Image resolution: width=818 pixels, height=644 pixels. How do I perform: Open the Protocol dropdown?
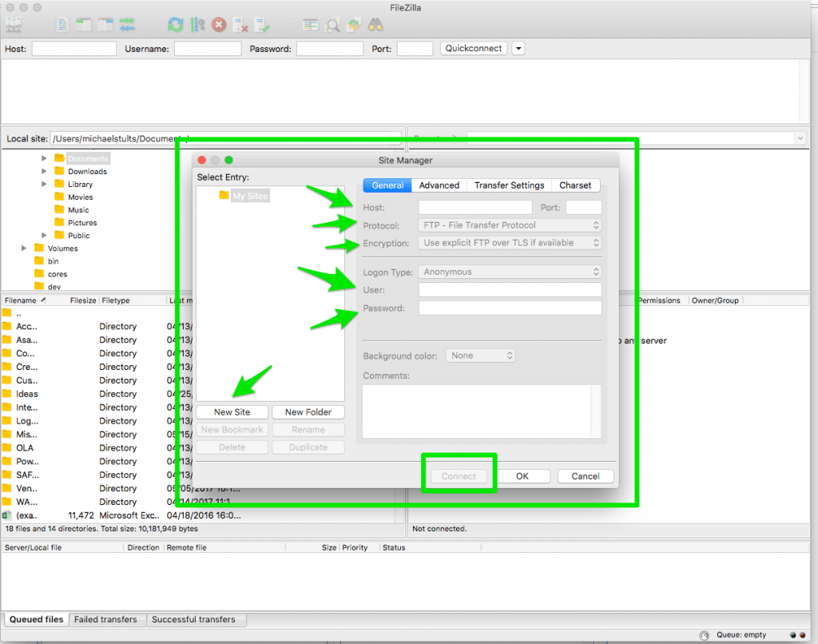pos(510,225)
